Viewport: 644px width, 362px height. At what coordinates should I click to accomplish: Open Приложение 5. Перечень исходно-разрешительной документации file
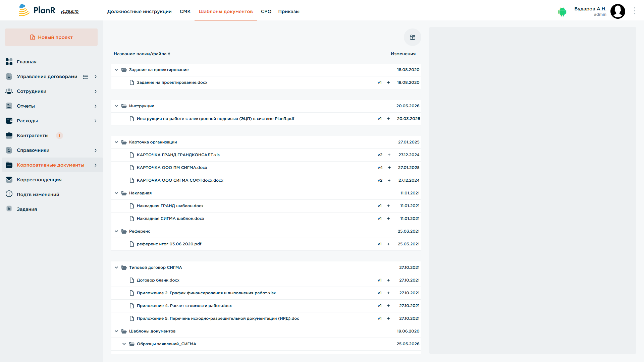pyautogui.click(x=218, y=318)
